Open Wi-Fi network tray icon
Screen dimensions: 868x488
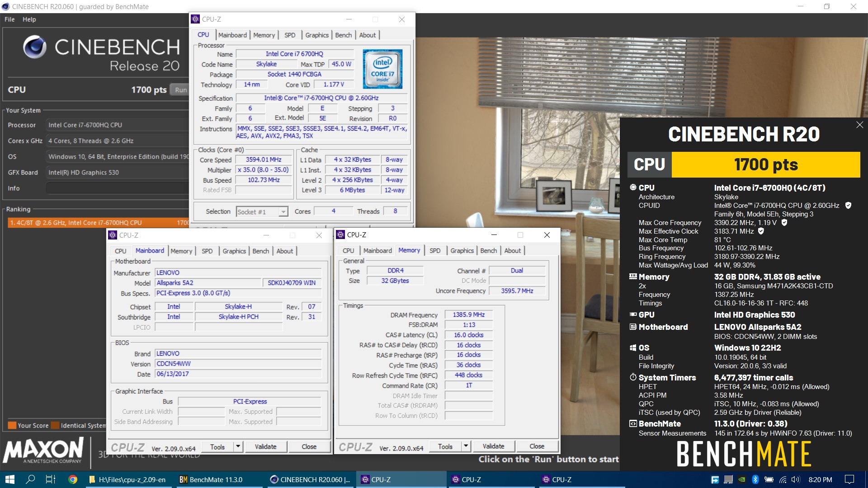tap(783, 479)
